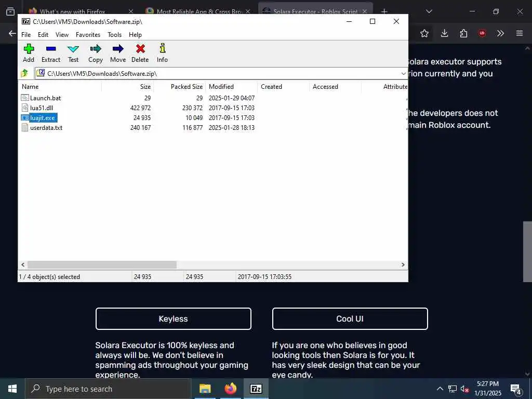
Task: List all Firefox tabs dropdown
Action: click(x=429, y=11)
